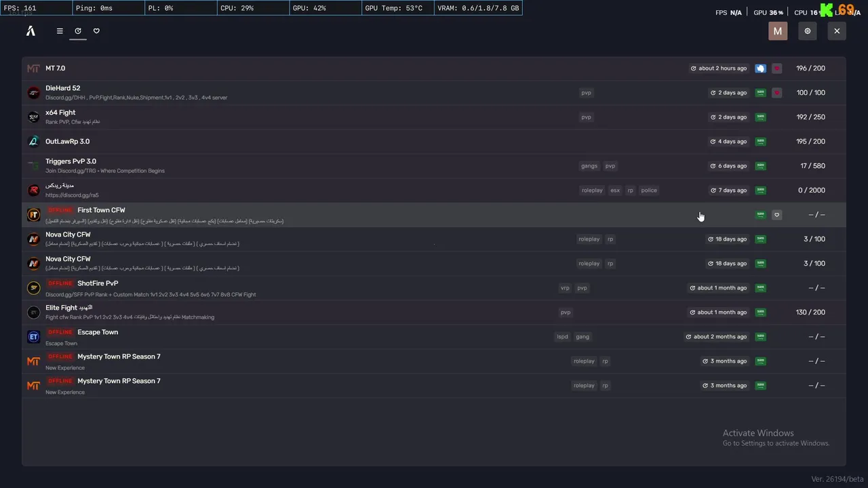The width and height of the screenshot is (868, 488).
Task: Click the First Town CFW FT logo
Action: click(33, 215)
